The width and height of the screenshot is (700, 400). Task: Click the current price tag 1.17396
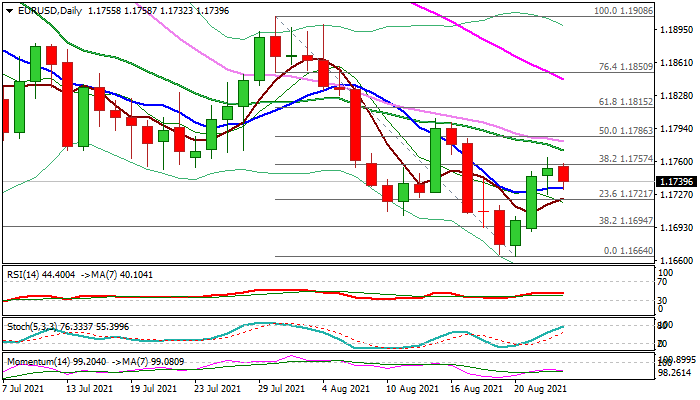click(x=677, y=180)
